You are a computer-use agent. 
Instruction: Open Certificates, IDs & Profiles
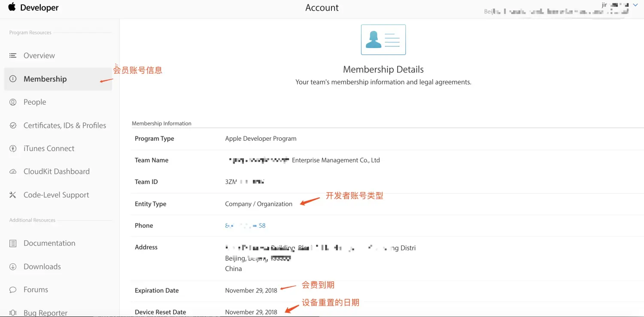(x=65, y=125)
